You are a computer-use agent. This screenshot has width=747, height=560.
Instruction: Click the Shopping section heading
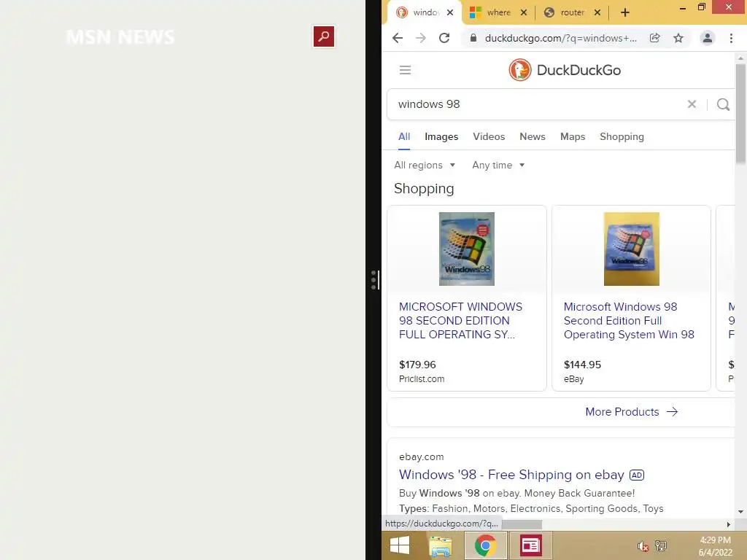point(424,189)
